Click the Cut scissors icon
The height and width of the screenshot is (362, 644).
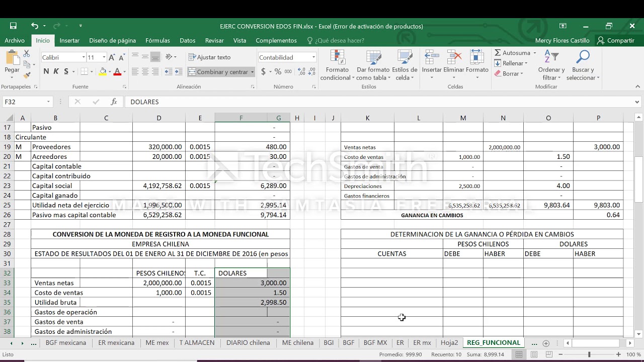click(27, 53)
